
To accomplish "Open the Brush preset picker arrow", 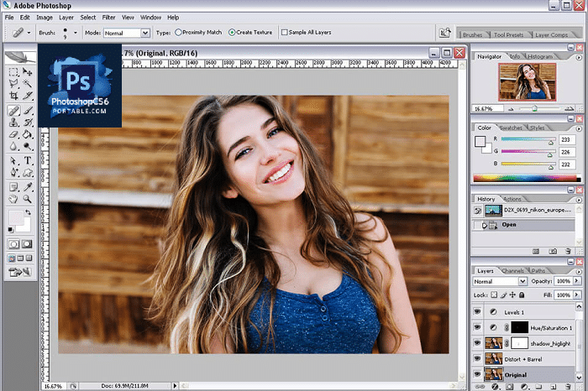I will pyautogui.click(x=76, y=33).
